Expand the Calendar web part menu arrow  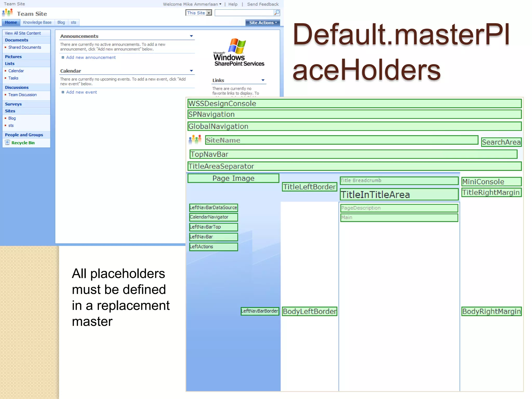(191, 71)
